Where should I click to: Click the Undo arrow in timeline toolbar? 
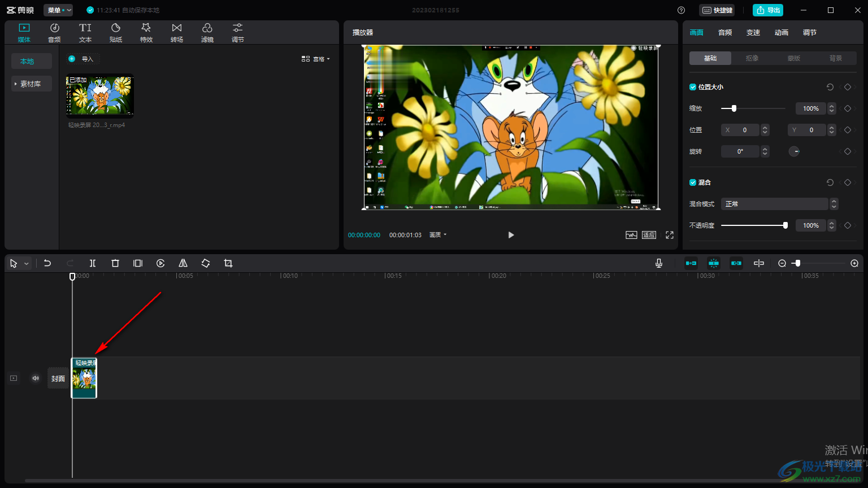point(47,263)
